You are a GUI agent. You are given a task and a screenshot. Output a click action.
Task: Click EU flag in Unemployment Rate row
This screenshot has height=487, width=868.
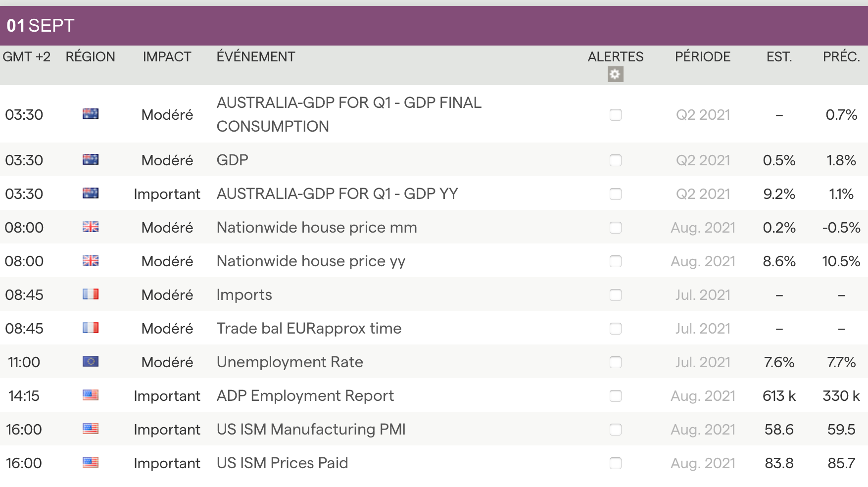pyautogui.click(x=91, y=362)
